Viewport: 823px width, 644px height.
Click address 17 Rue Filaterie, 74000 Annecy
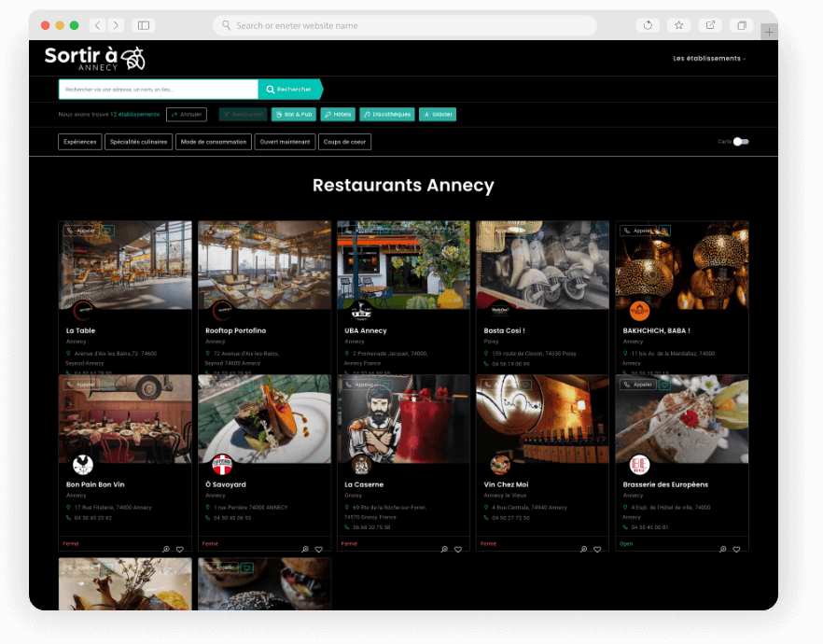tap(113, 508)
